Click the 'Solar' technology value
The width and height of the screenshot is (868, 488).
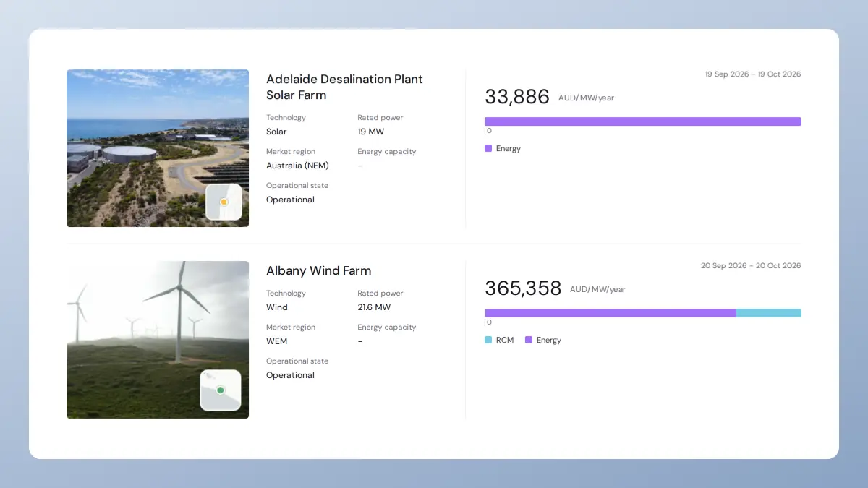[x=276, y=132]
